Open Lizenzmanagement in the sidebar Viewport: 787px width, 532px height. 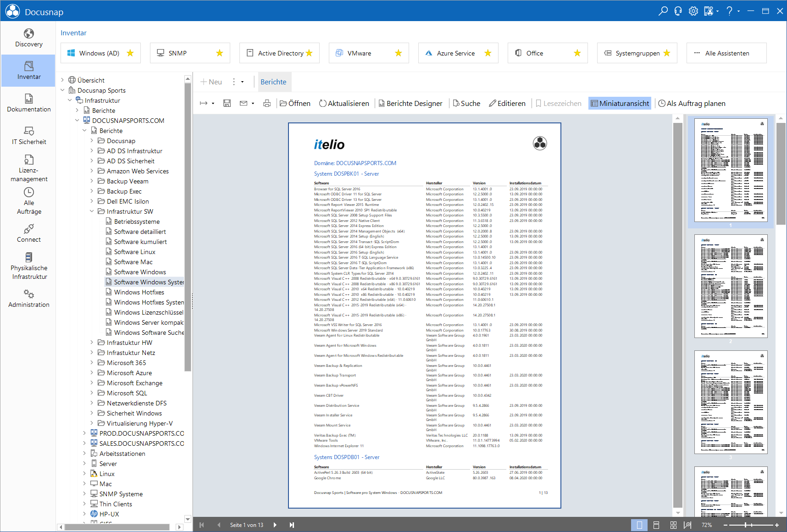[x=28, y=168]
